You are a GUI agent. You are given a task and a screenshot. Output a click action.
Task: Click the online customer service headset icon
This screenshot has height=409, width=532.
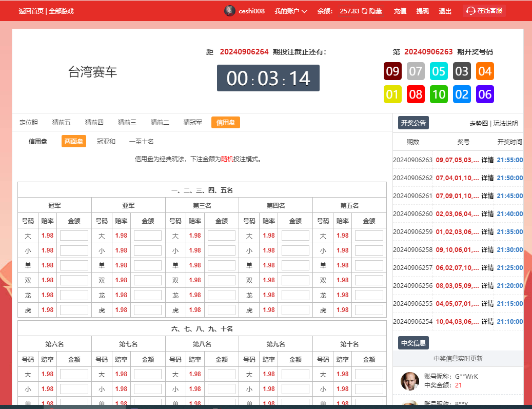coord(470,11)
